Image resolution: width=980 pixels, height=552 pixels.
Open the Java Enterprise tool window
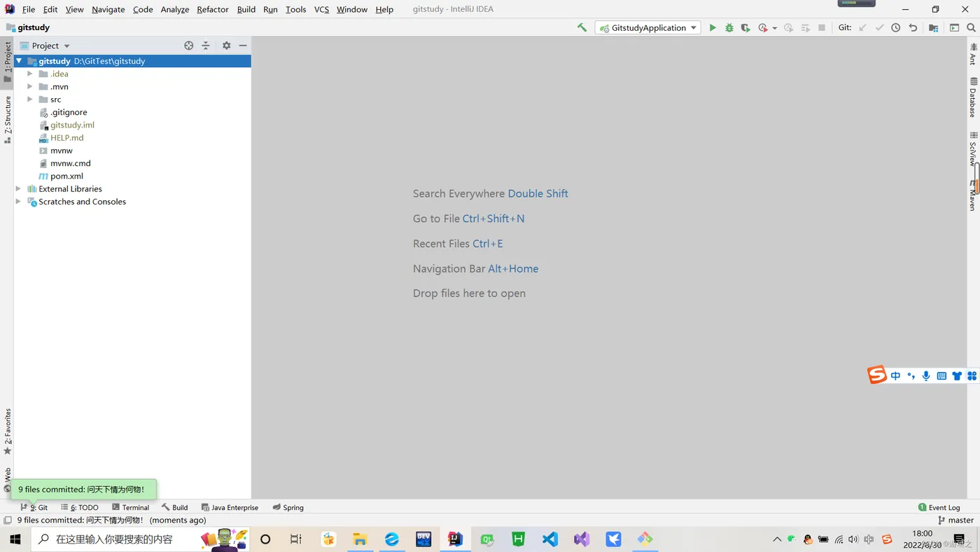point(230,507)
